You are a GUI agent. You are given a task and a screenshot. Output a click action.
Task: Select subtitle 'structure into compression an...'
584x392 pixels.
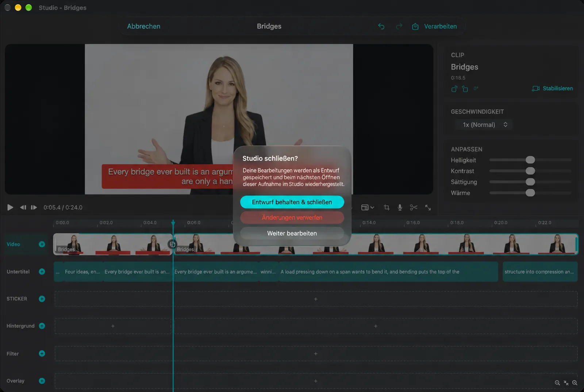point(540,272)
